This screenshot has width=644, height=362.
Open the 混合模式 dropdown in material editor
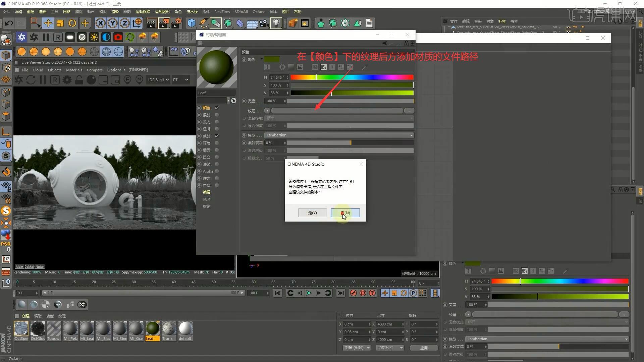click(339, 118)
